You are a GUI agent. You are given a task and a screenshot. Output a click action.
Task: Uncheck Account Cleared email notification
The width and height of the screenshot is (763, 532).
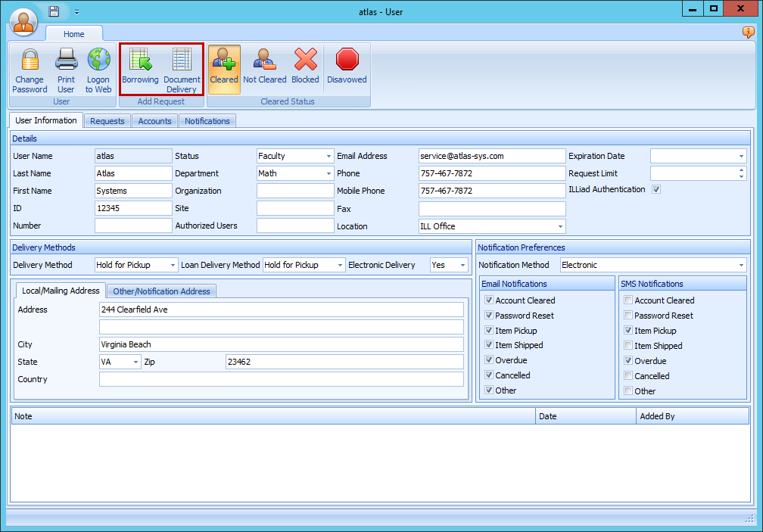489,300
